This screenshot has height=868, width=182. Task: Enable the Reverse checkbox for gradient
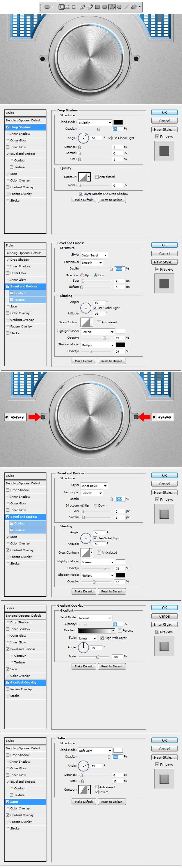[x=120, y=630]
